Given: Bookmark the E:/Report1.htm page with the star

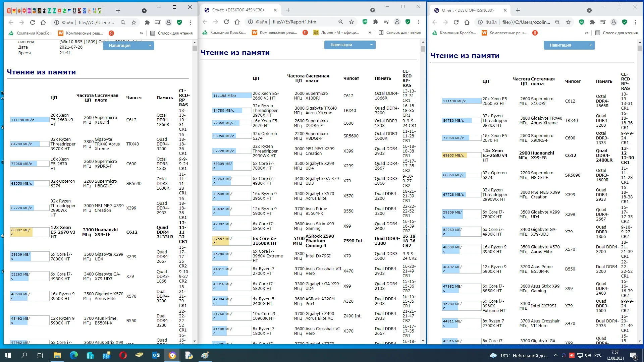Looking at the screenshot, I should pos(352,22).
